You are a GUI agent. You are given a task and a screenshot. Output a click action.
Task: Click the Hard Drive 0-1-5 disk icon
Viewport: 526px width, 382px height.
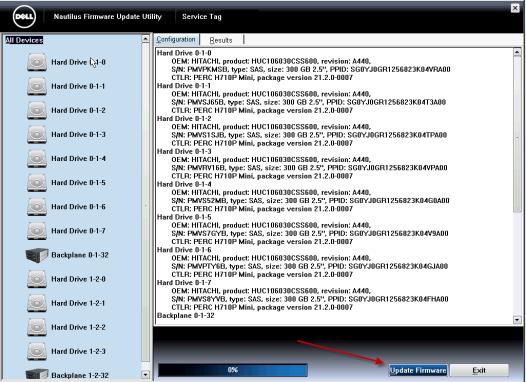tap(37, 183)
